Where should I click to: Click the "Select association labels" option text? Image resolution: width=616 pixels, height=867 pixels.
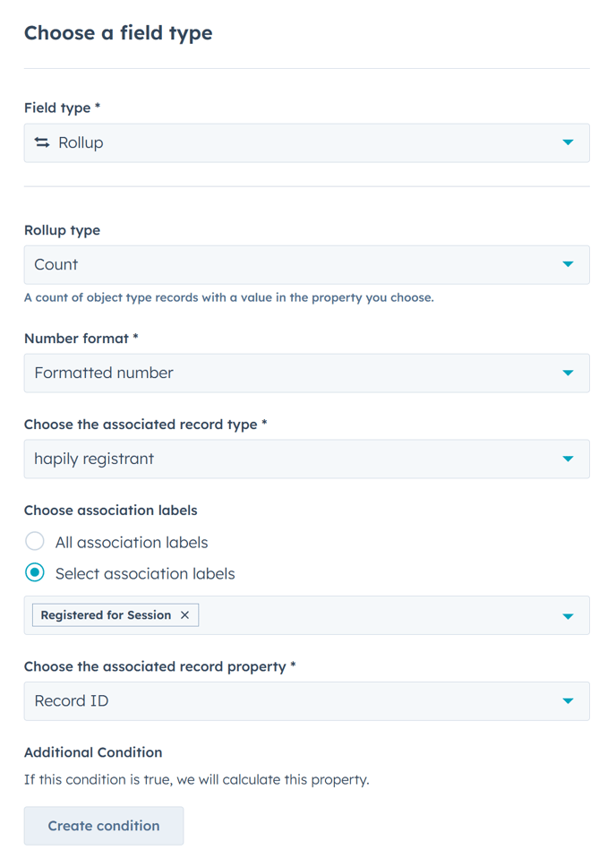point(145,574)
